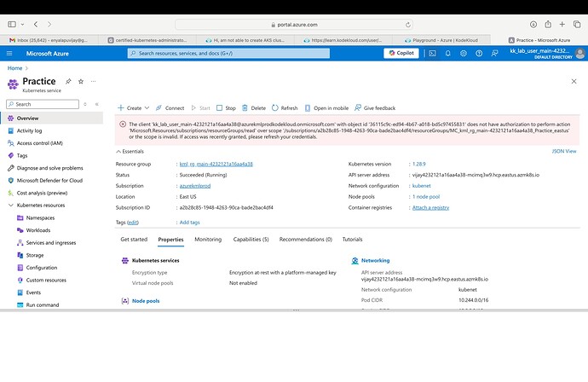Collapse the left navigation menu
Screen dimensions: 588x382
[97, 104]
